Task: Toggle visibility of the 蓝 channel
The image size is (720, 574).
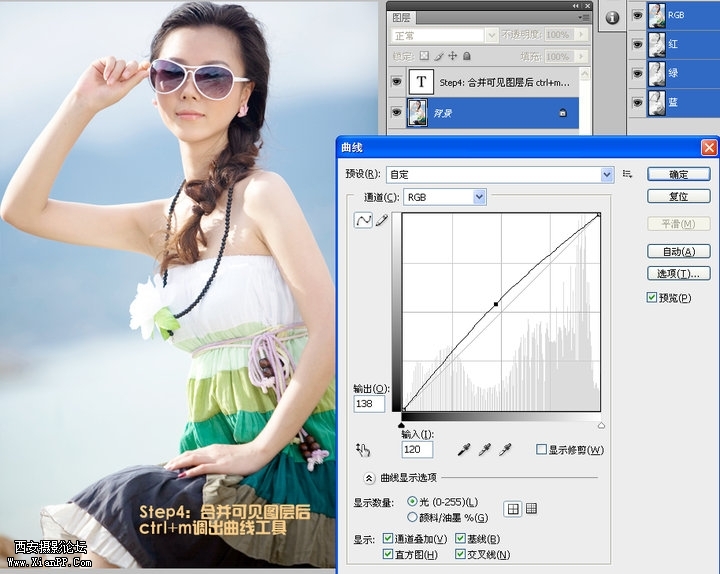Action: (637, 102)
